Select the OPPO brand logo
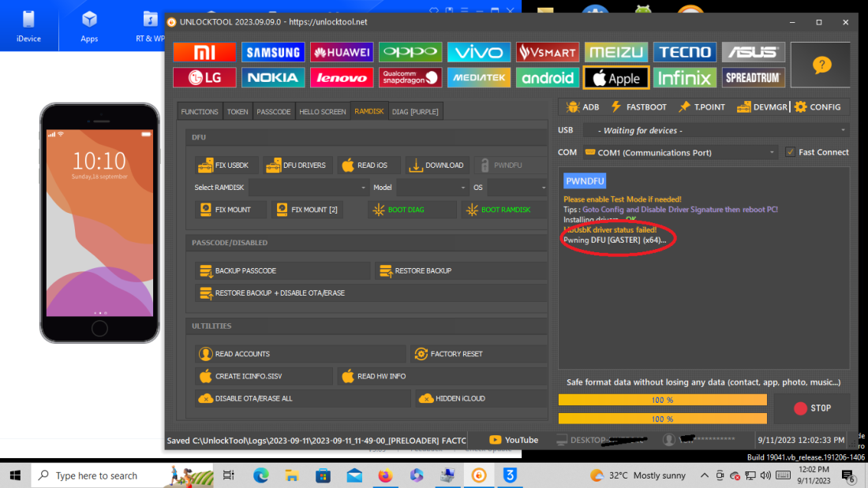Viewport: 868px width, 488px height. pos(410,52)
